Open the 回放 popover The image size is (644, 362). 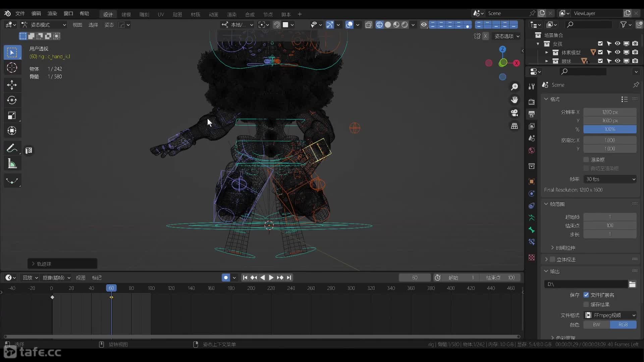tap(30, 278)
